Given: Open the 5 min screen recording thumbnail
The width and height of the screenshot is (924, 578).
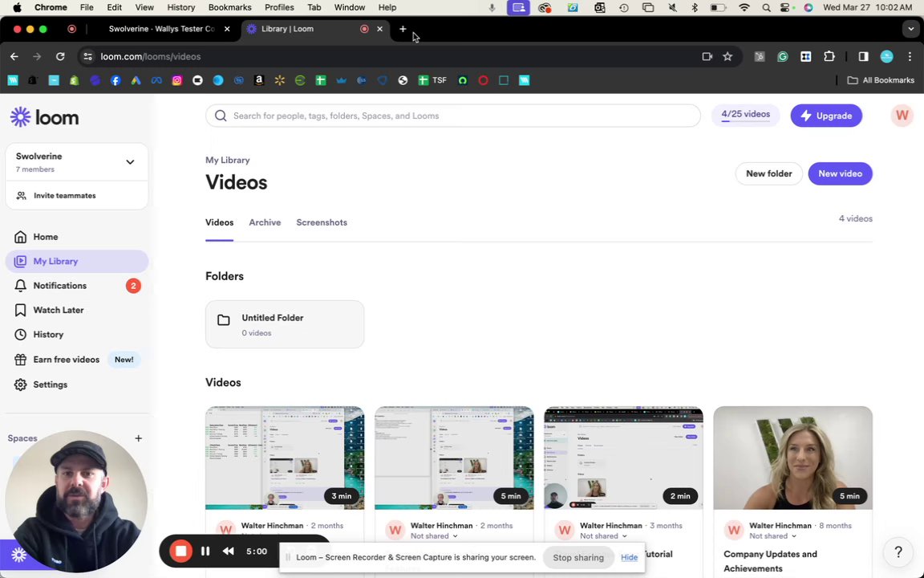Looking at the screenshot, I should pos(454,458).
